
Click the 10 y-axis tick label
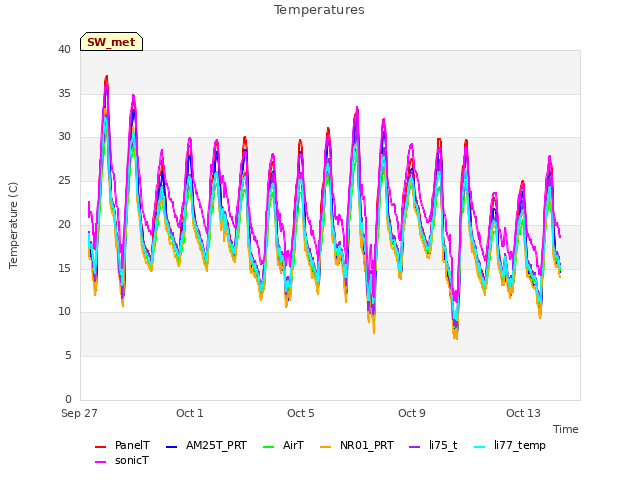click(x=64, y=312)
